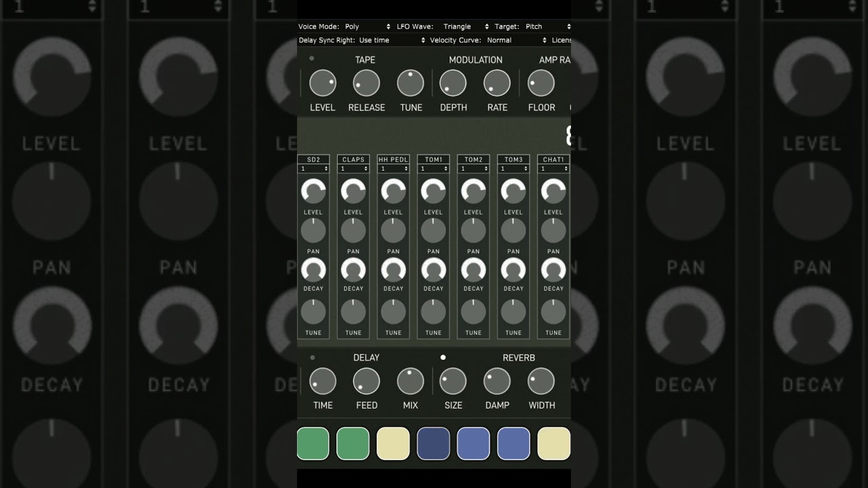The image size is (868, 488).
Task: Click the CHAT1 DECAY knob
Action: (553, 270)
